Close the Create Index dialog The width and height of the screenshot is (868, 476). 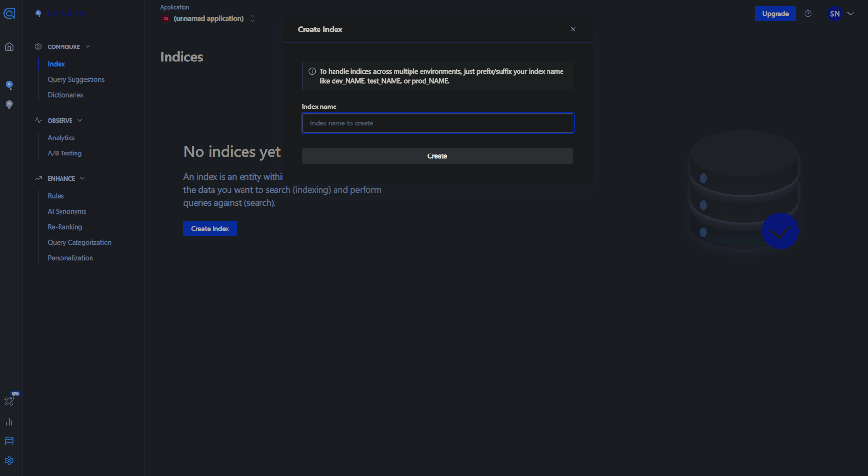(x=573, y=29)
